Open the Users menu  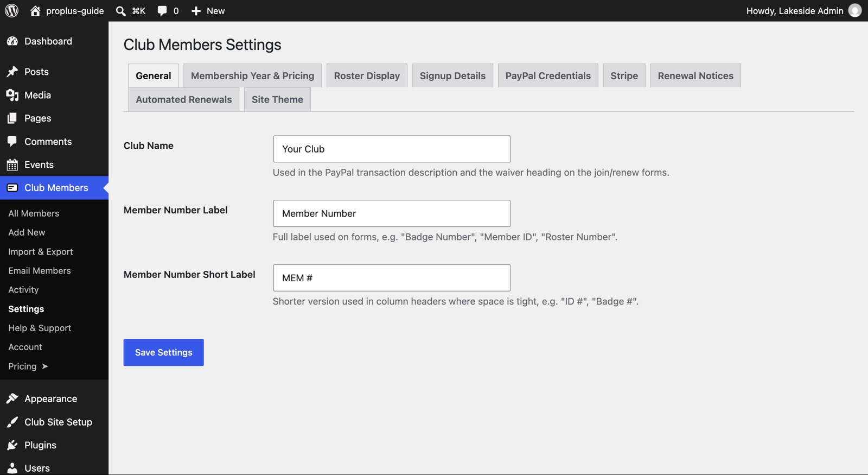coord(54,468)
